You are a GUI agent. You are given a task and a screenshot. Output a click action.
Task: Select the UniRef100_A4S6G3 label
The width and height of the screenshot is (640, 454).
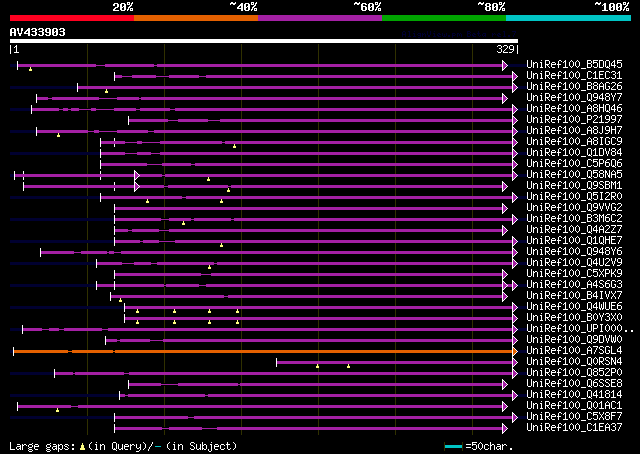pyautogui.click(x=574, y=285)
